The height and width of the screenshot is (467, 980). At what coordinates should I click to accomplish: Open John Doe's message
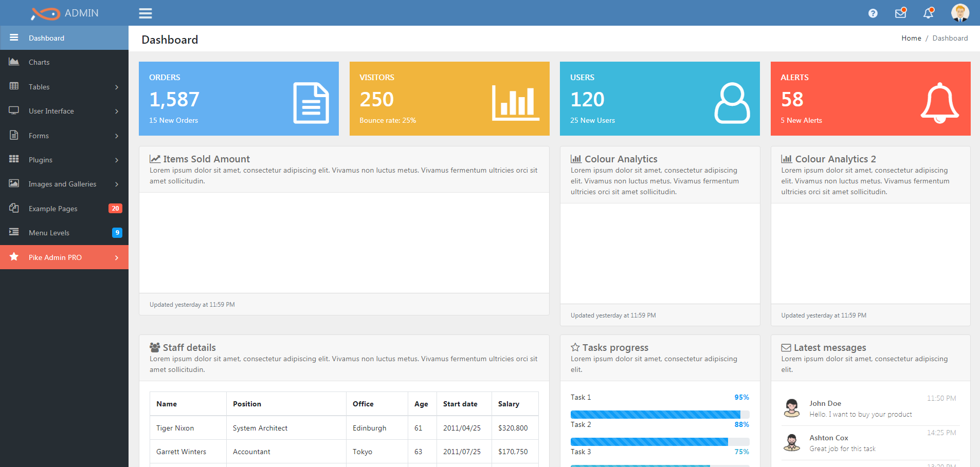tap(870, 408)
